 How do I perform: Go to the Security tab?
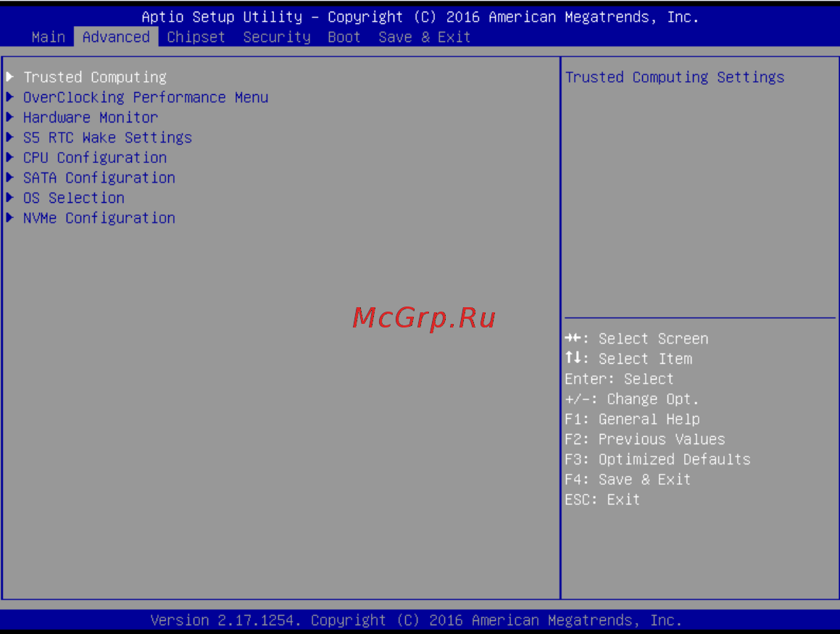coord(276,38)
